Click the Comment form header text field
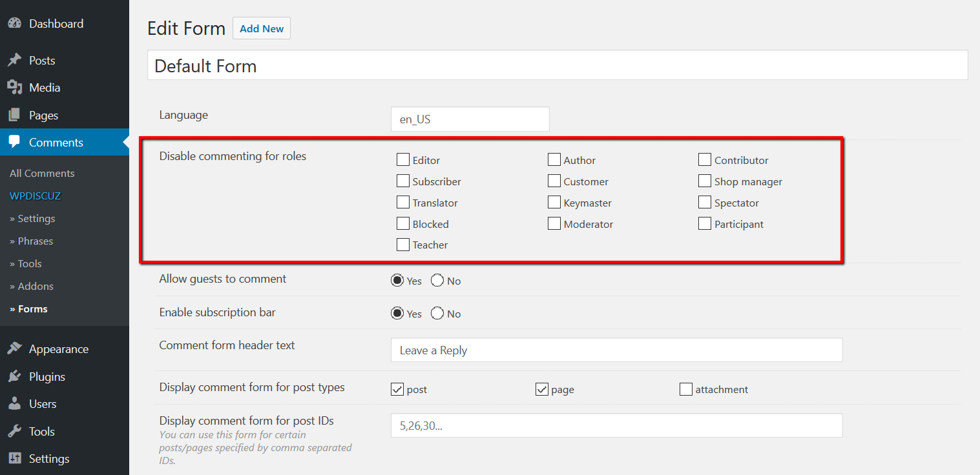Image resolution: width=980 pixels, height=475 pixels. 616,350
